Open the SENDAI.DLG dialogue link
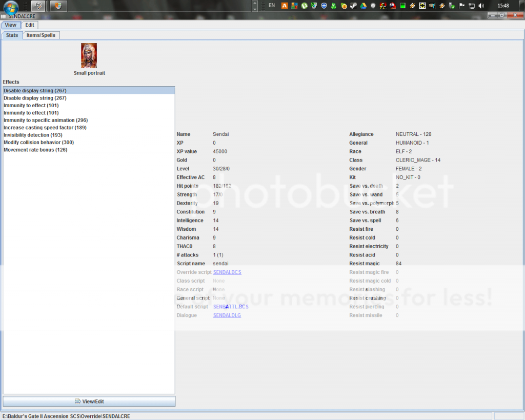Screen dimensions: 525x420 (x=227, y=315)
